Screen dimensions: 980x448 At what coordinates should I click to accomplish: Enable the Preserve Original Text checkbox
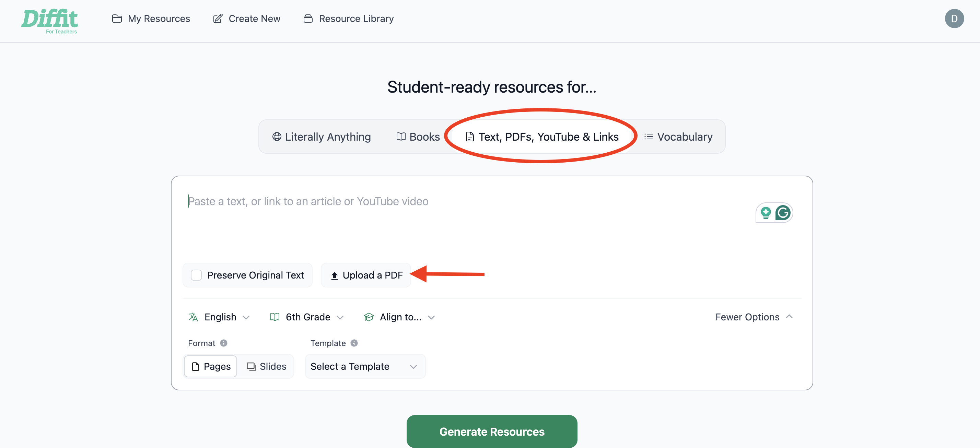pos(196,275)
